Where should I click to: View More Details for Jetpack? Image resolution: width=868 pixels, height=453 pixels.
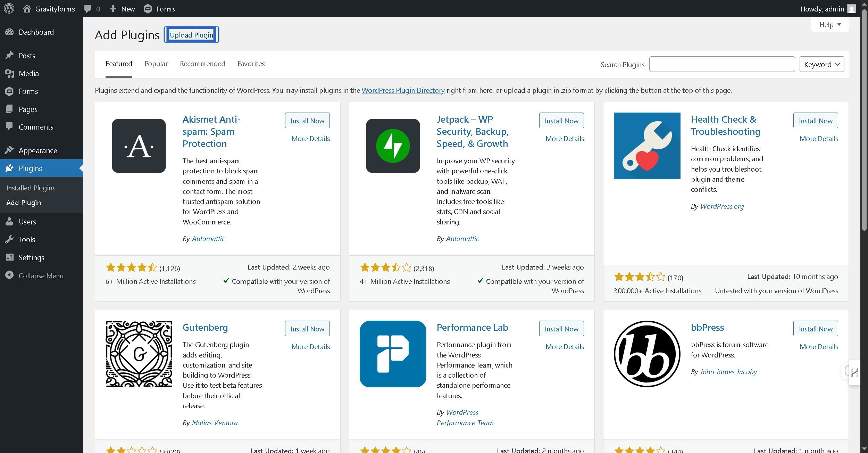pyautogui.click(x=565, y=139)
